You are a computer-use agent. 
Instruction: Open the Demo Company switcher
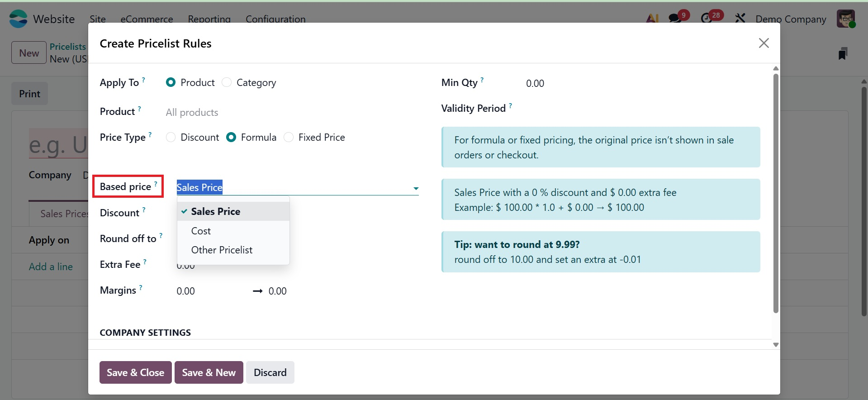(791, 19)
